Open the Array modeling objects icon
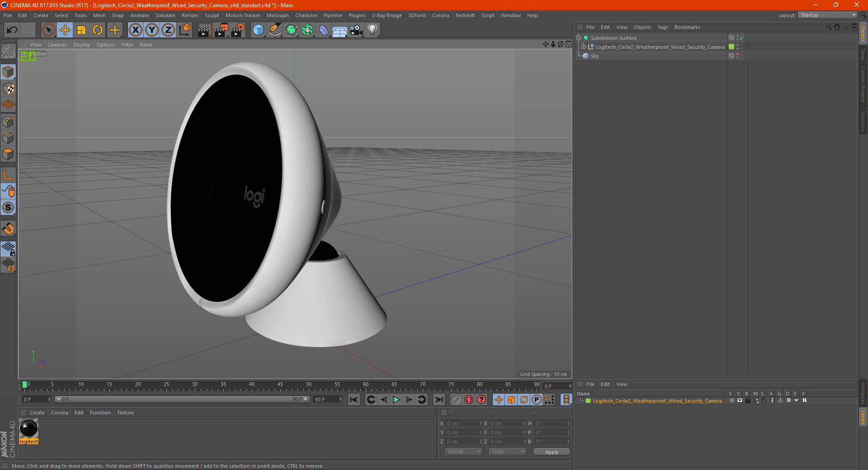The image size is (868, 470). coord(307,30)
